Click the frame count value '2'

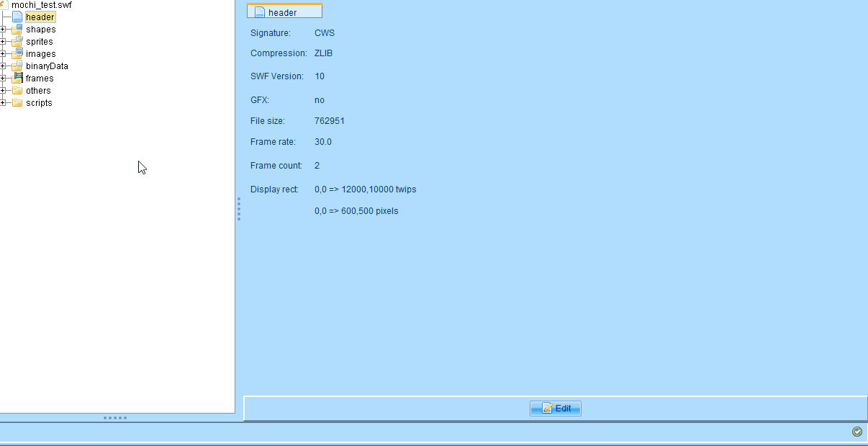tap(317, 166)
